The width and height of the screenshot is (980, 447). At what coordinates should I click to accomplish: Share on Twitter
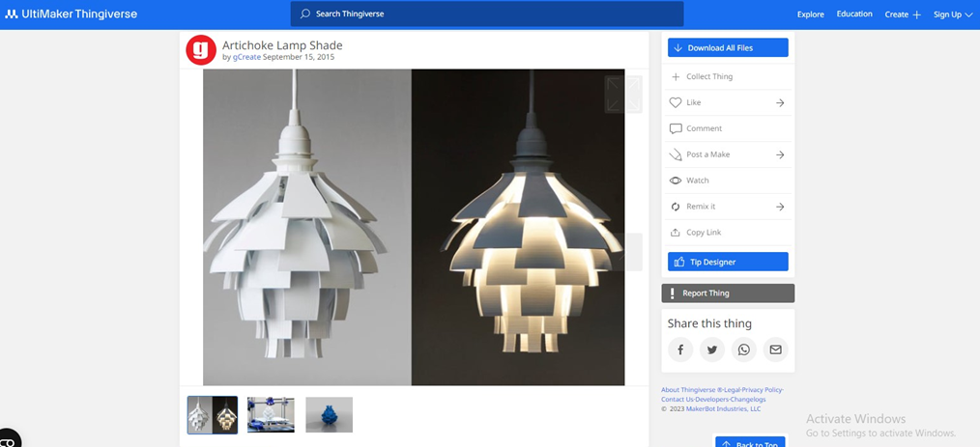[712, 349]
